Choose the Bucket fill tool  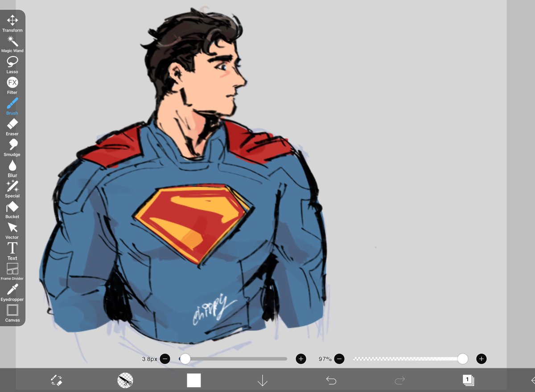[12, 210]
